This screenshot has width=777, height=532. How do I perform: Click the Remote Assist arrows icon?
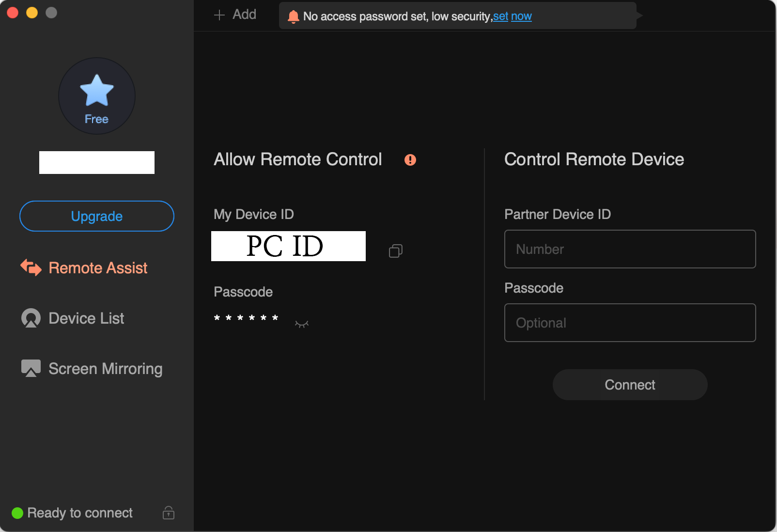(31, 267)
